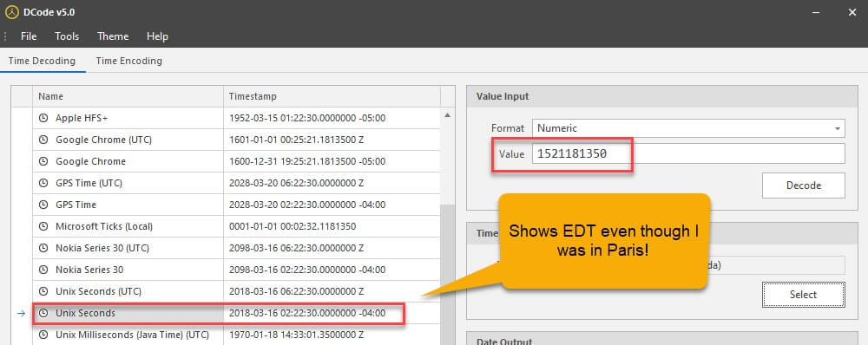
Task: Click the list scrollbar up arrow
Action: (447, 115)
